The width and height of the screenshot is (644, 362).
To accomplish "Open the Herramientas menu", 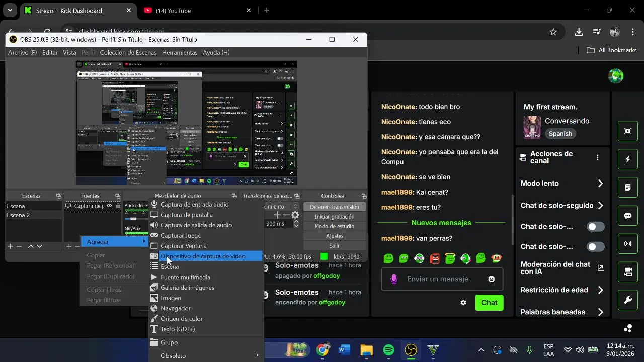I will click(180, 52).
